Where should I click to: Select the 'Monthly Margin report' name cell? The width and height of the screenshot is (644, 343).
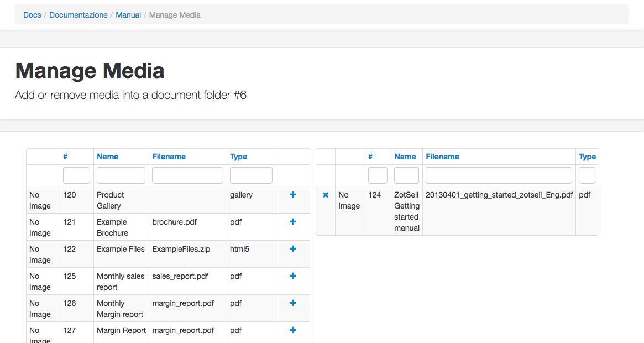[120, 309]
